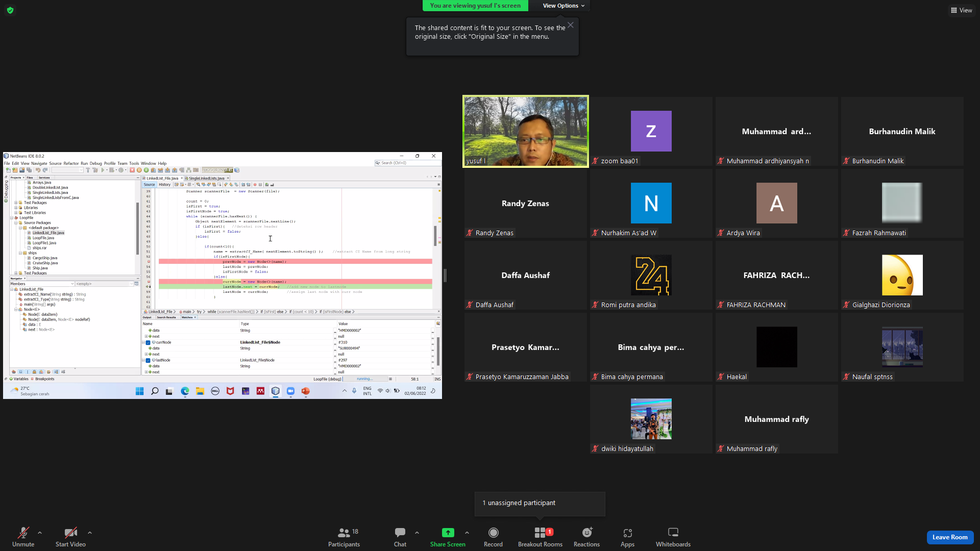Toggle the lastNode watch checkbox
The image size is (980, 551).
pos(148,360)
